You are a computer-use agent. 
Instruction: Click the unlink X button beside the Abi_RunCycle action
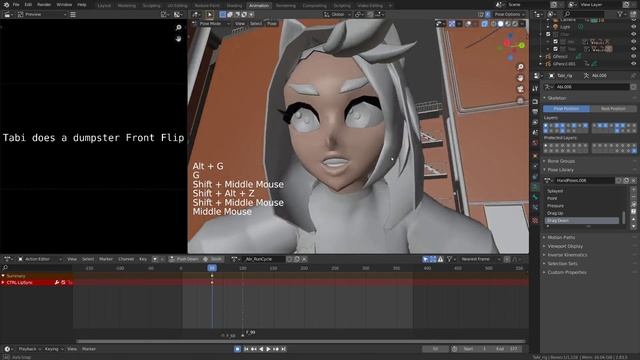click(304, 259)
